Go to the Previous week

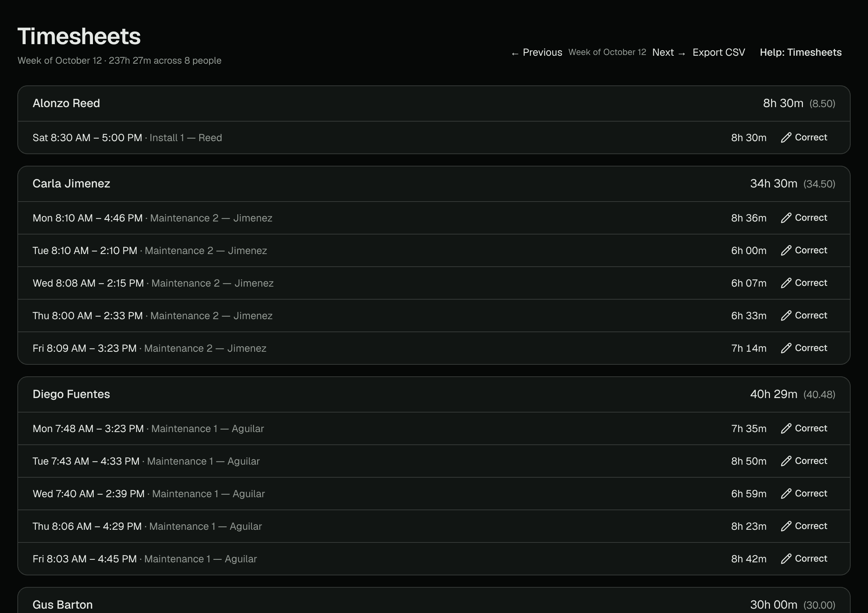coord(536,52)
